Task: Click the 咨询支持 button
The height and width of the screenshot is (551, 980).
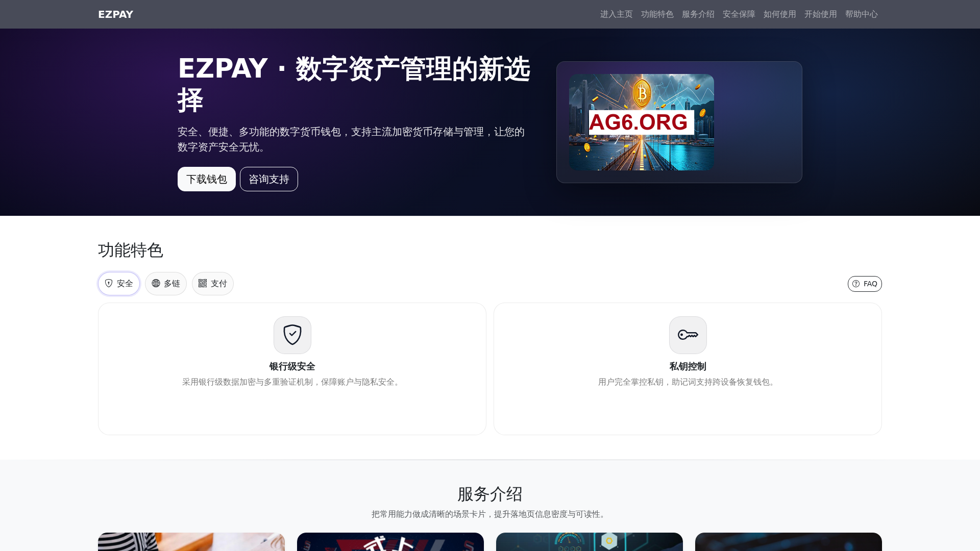Action: tap(269, 179)
